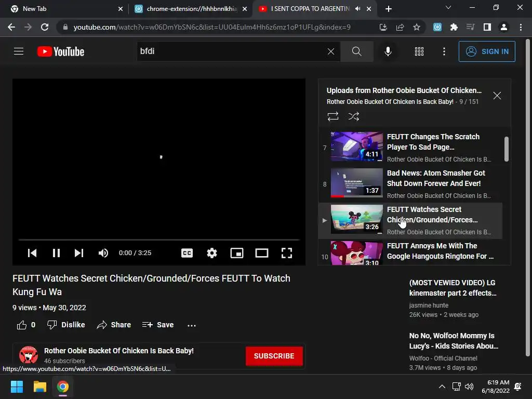Mute the video player volume
Screen dimensions: 532x399
[103, 253]
